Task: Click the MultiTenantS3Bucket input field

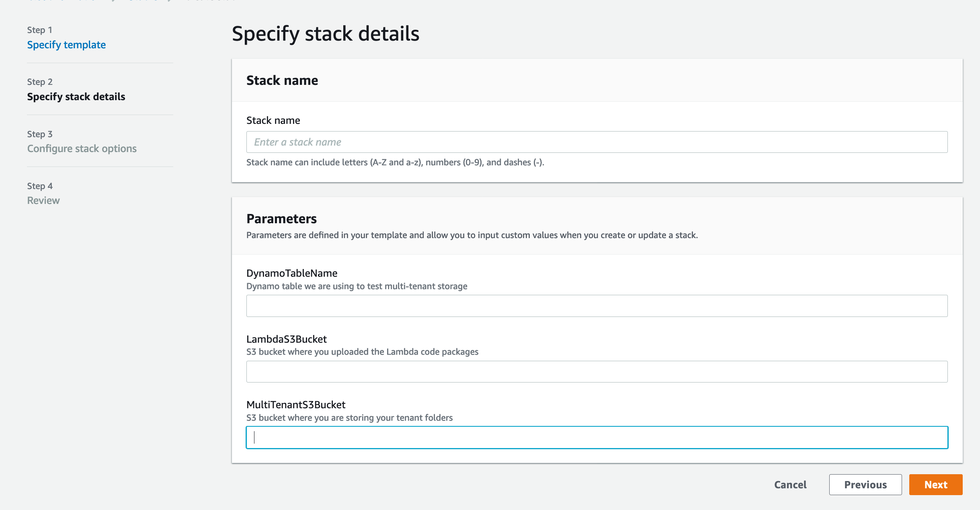Action: coord(597,437)
